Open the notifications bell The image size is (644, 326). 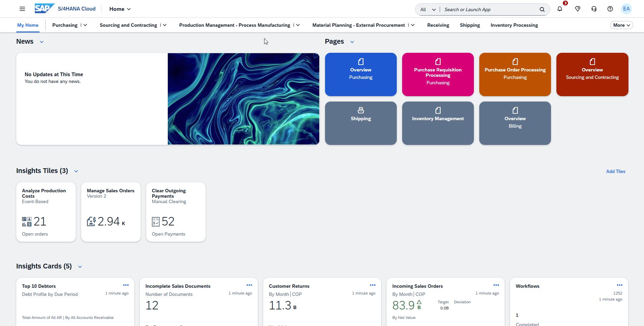coord(559,9)
